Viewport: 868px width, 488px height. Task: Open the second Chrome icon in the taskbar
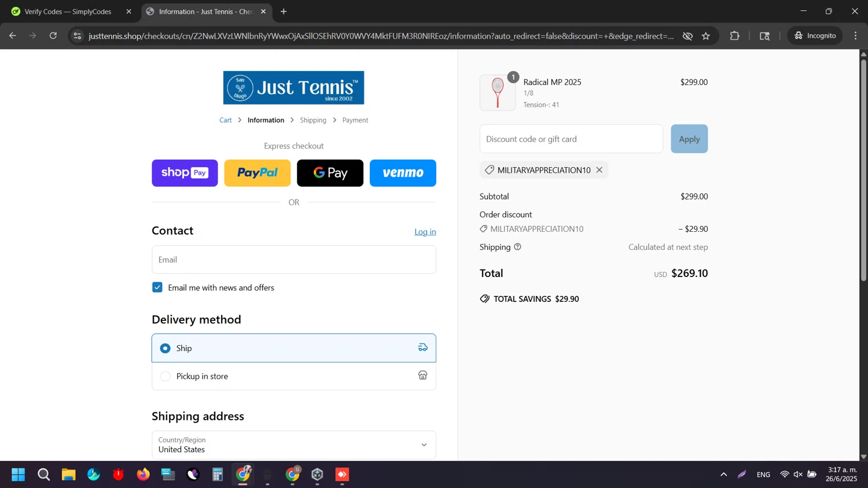pyautogui.click(x=293, y=475)
